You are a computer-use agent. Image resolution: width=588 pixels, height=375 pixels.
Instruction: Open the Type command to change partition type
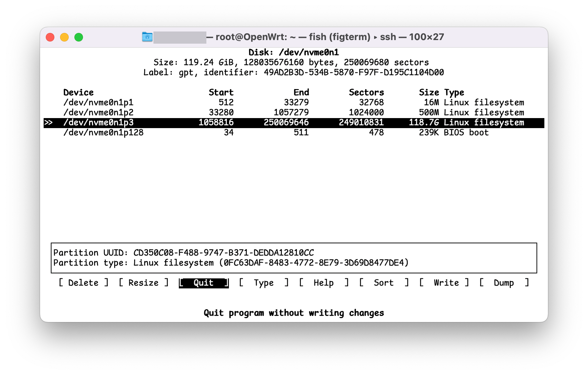point(263,283)
